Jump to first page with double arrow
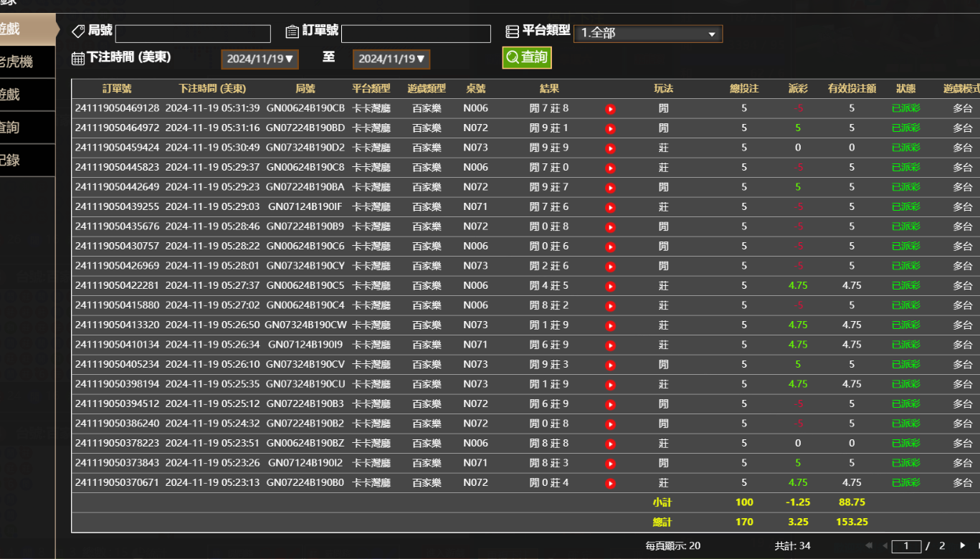Screen dimensions: 980x559 coord(869,546)
